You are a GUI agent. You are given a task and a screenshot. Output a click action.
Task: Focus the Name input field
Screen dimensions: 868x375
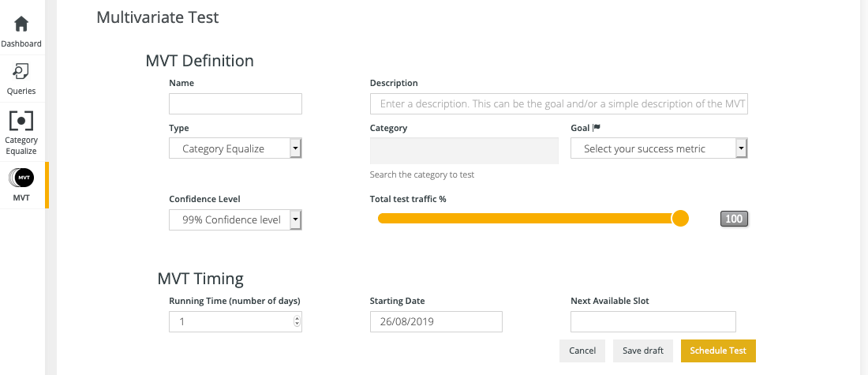(x=235, y=103)
